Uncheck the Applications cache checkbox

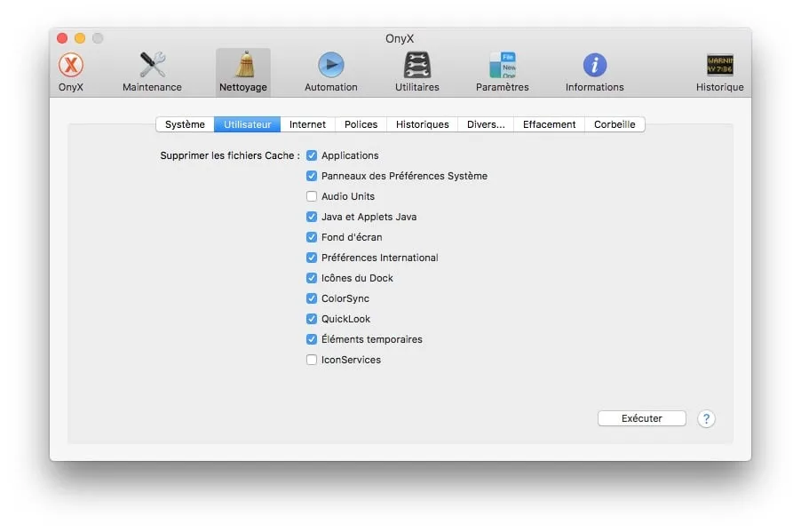[x=312, y=155]
